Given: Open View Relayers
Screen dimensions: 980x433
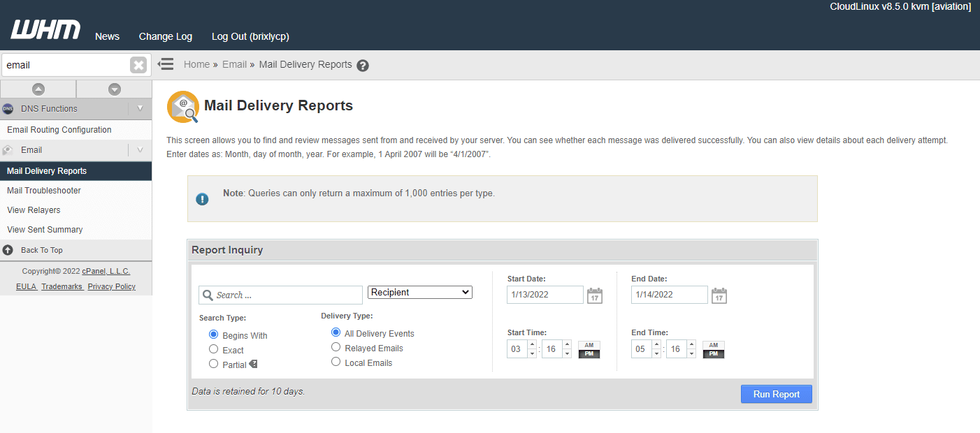Looking at the screenshot, I should pyautogui.click(x=34, y=210).
